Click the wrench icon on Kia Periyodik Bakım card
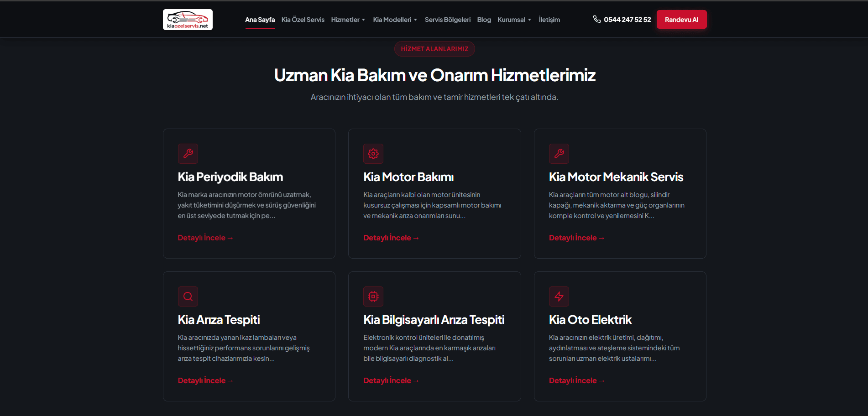 point(188,154)
